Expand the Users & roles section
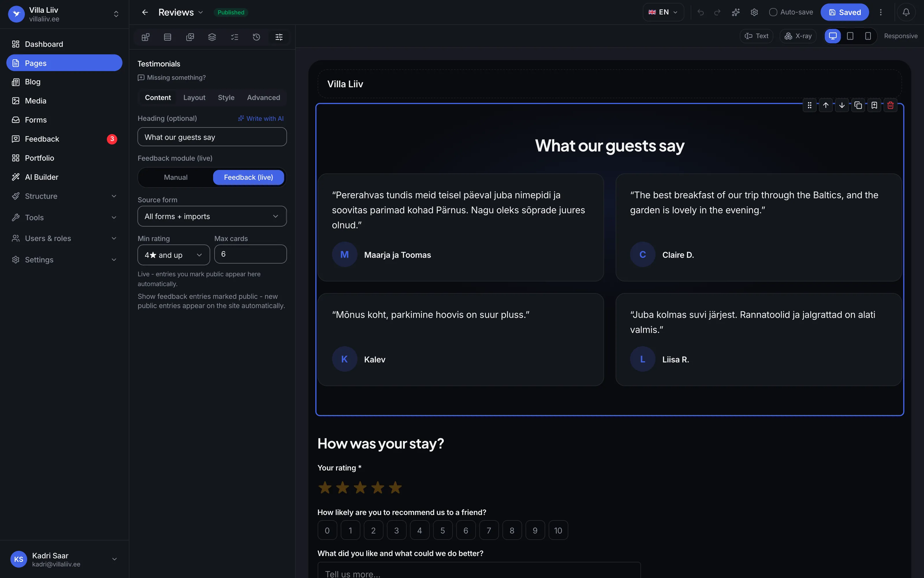 (64, 238)
